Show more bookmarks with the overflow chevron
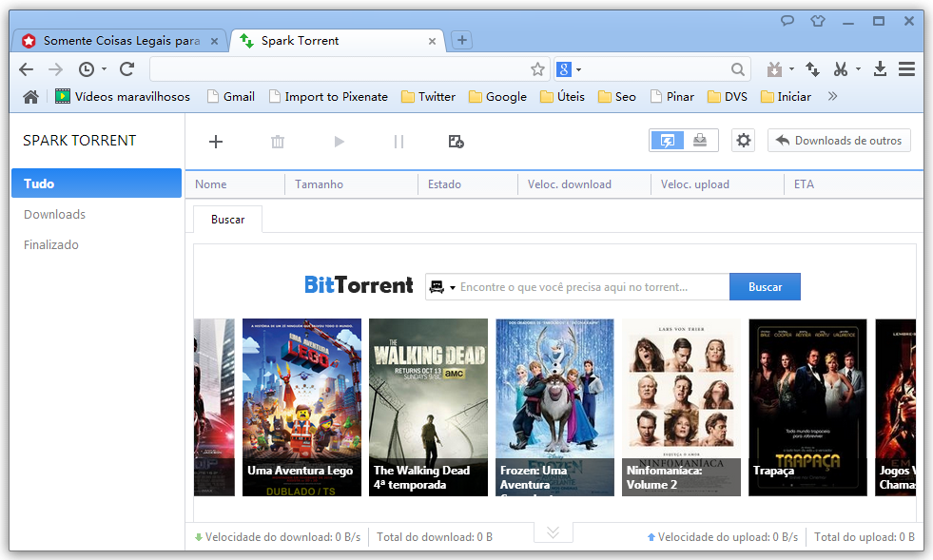The height and width of the screenshot is (560, 933). (833, 96)
